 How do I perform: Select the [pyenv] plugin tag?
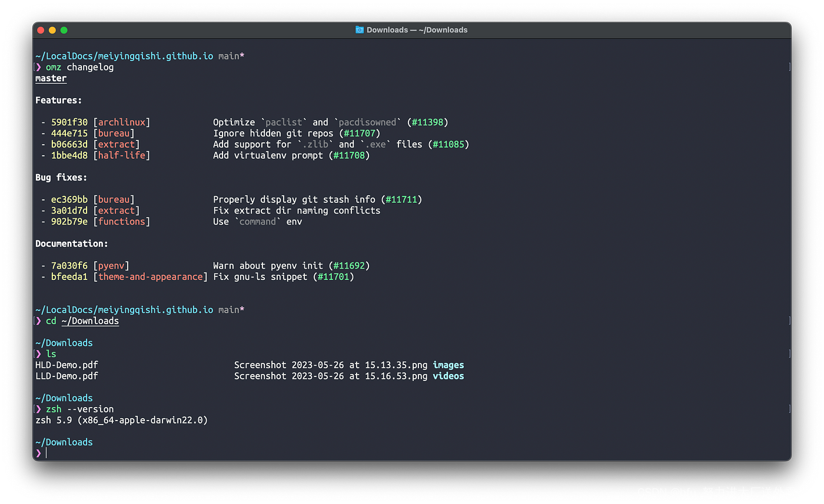[111, 266]
